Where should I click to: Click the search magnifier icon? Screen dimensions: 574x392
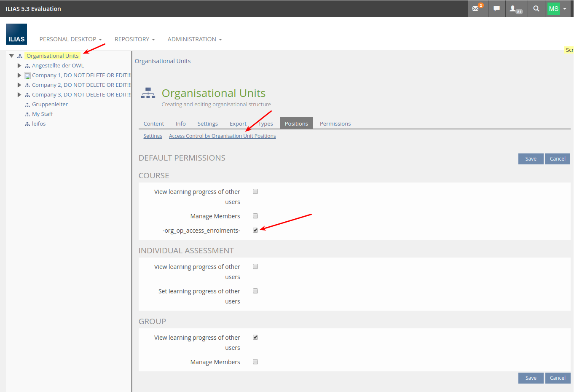tap(536, 8)
